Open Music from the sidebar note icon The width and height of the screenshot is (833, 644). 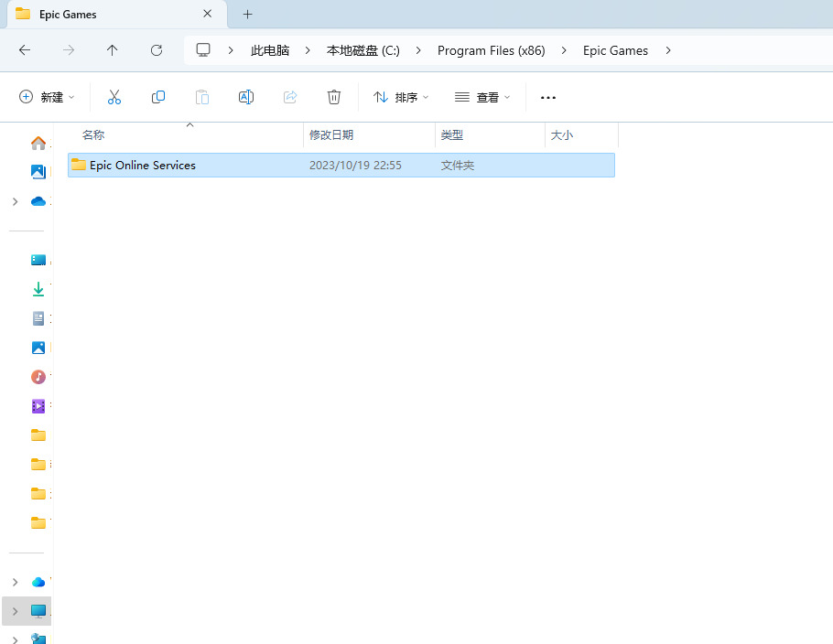pyautogui.click(x=38, y=377)
